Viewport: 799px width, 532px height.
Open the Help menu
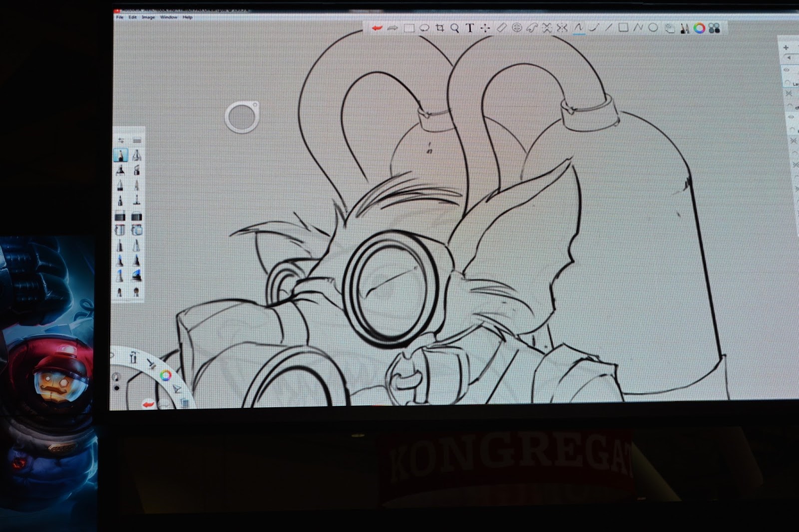[187, 17]
